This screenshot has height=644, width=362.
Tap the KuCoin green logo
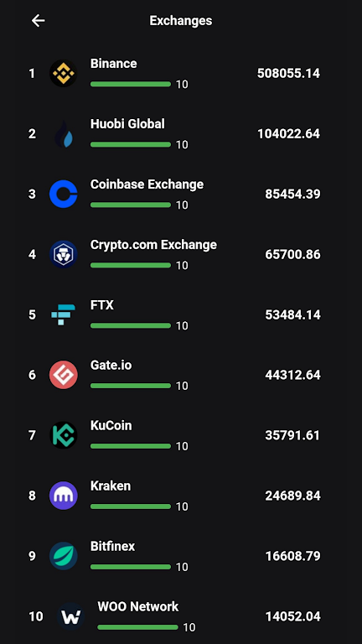(63, 435)
